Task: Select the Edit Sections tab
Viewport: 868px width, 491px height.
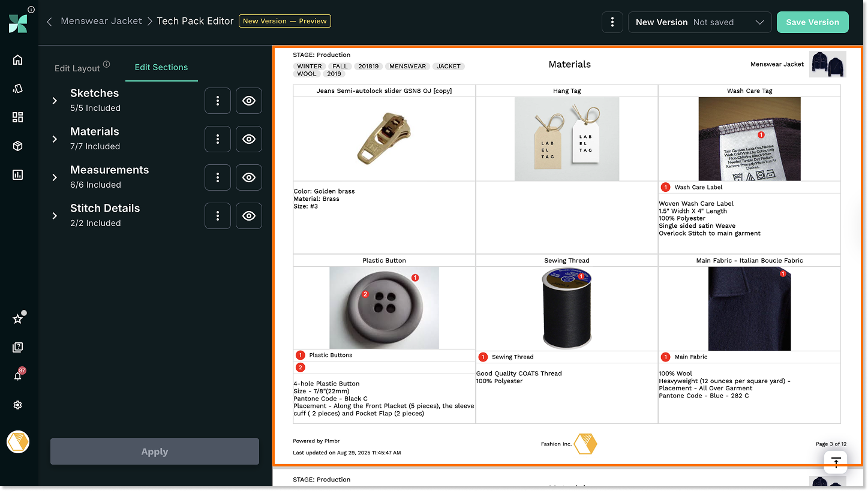Action: pos(161,67)
